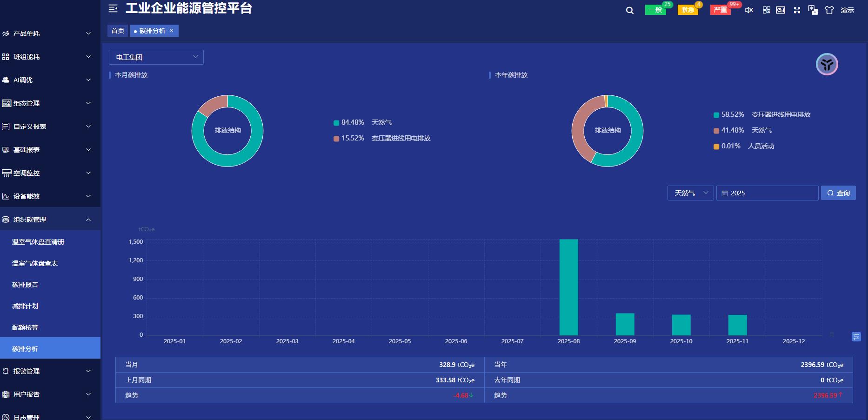The height and width of the screenshot is (420, 868).
Task: Switch to the 首页 tab
Action: click(x=118, y=31)
